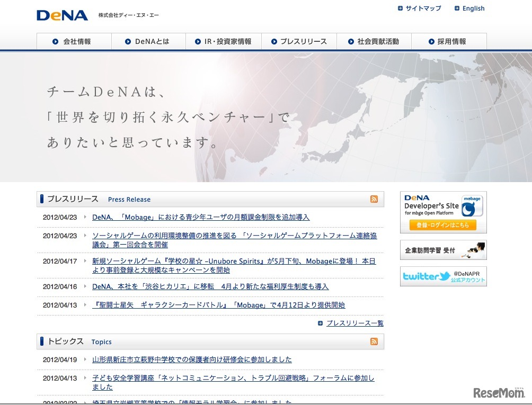The width and height of the screenshot is (532, 405).
Task: Open the 山形県新庄市立萩野中学校 topic link
Action: pos(192,359)
